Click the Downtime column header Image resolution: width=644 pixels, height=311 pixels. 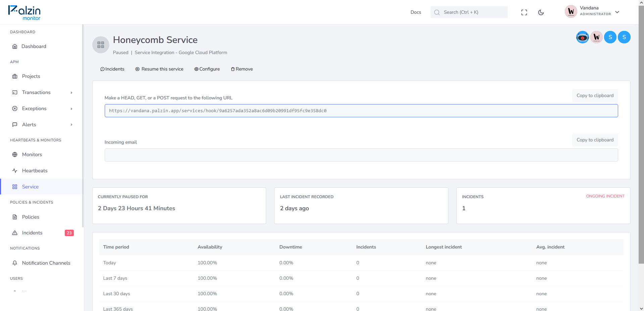[x=291, y=247]
